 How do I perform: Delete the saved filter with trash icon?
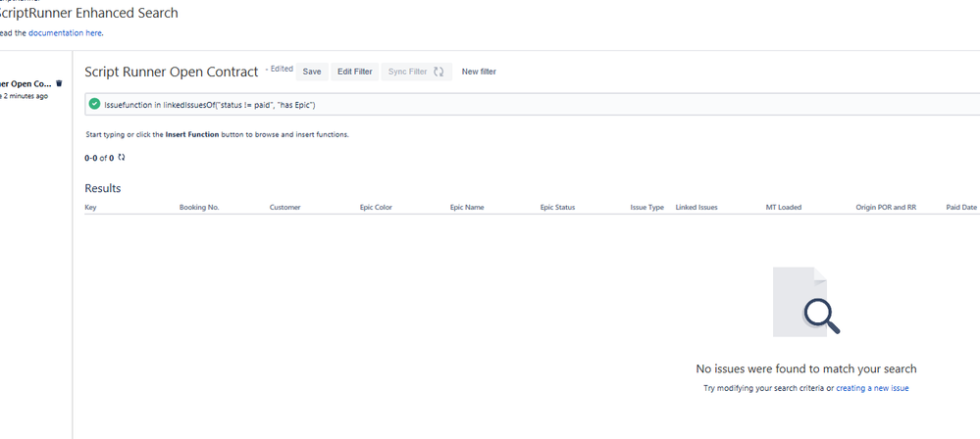point(60,83)
